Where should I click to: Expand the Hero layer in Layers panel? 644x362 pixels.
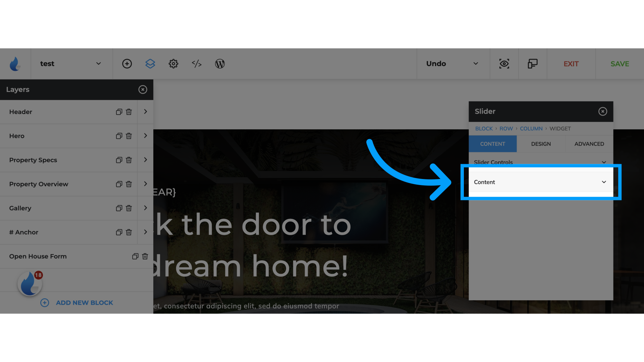coord(145,136)
